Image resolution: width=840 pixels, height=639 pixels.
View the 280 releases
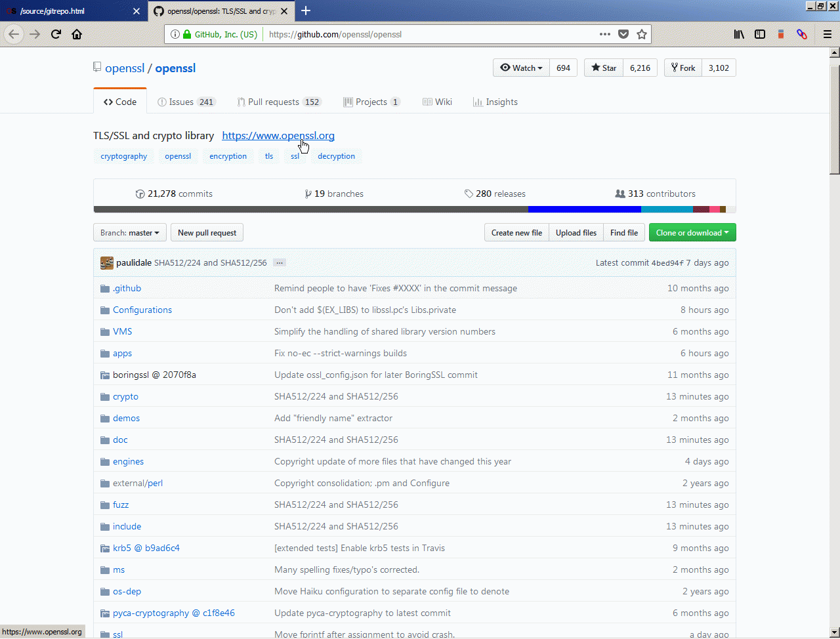pyautogui.click(x=495, y=194)
